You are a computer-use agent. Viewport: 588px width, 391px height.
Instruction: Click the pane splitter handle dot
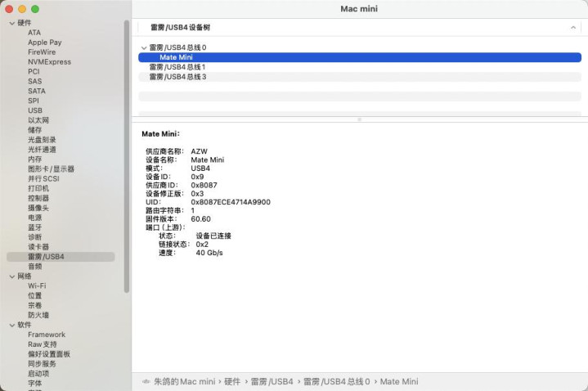coord(359,119)
